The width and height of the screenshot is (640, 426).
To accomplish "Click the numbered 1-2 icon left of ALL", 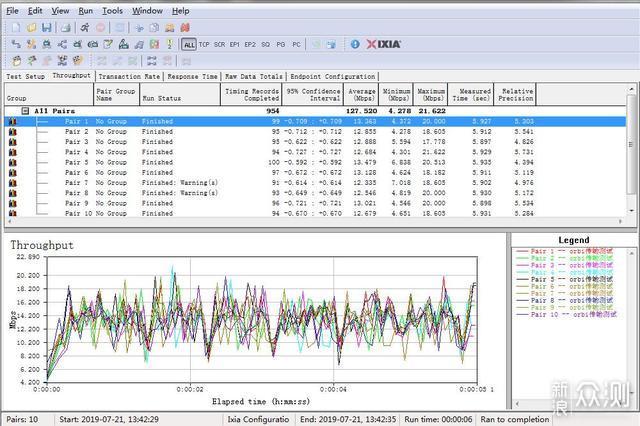I will coord(170,44).
